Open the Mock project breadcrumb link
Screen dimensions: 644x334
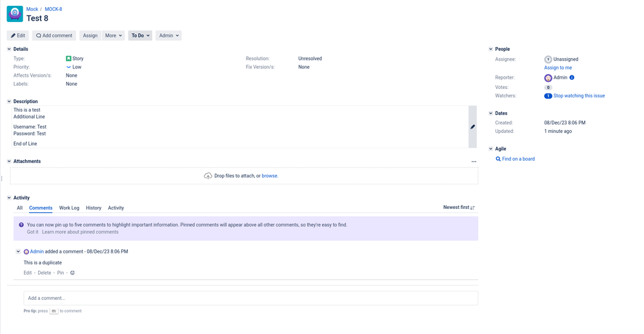click(32, 9)
